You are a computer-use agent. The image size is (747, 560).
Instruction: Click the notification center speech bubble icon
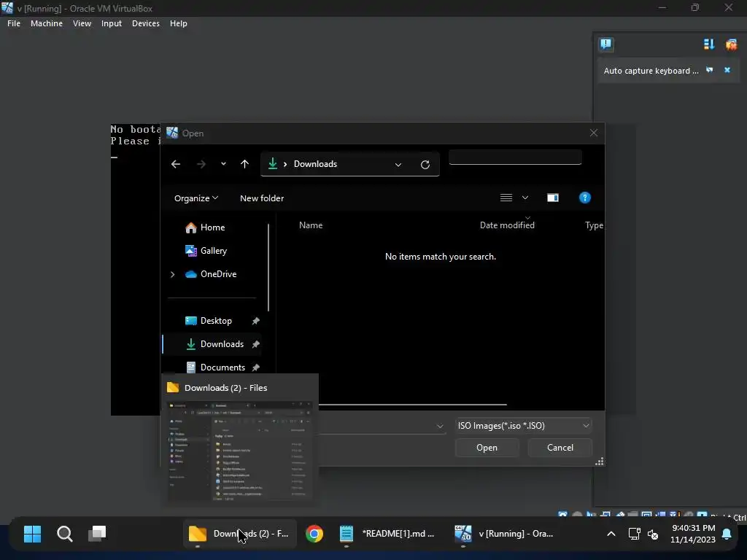click(x=606, y=44)
